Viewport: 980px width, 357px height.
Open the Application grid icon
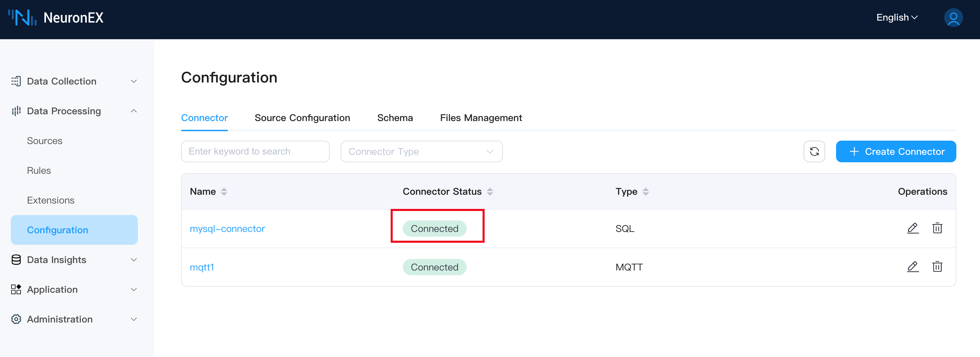pos(16,289)
